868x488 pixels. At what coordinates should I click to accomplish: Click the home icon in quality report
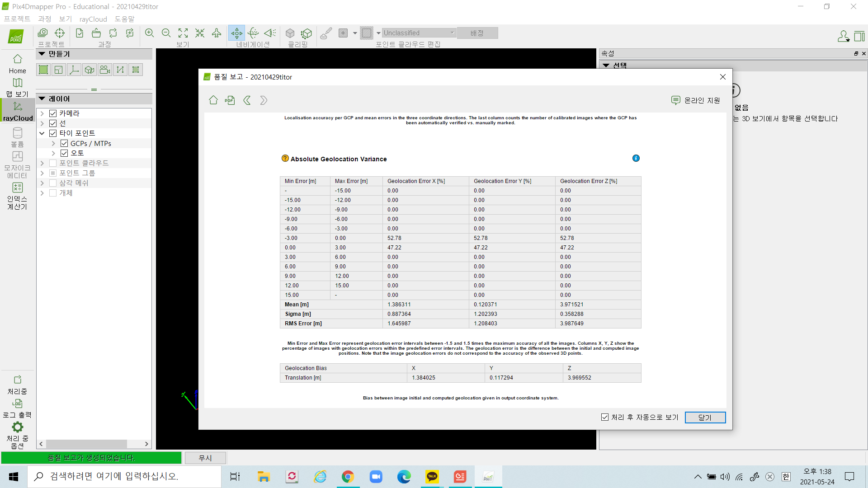click(x=213, y=100)
